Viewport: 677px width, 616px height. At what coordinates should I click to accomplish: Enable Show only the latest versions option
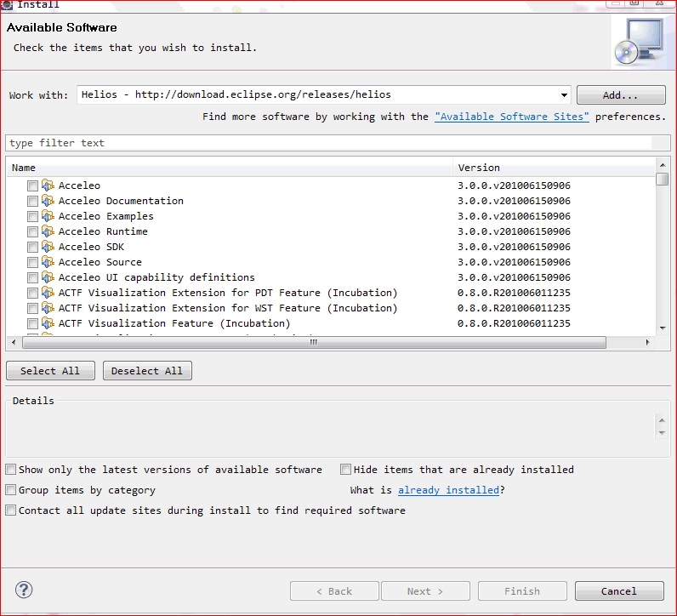(x=11, y=470)
